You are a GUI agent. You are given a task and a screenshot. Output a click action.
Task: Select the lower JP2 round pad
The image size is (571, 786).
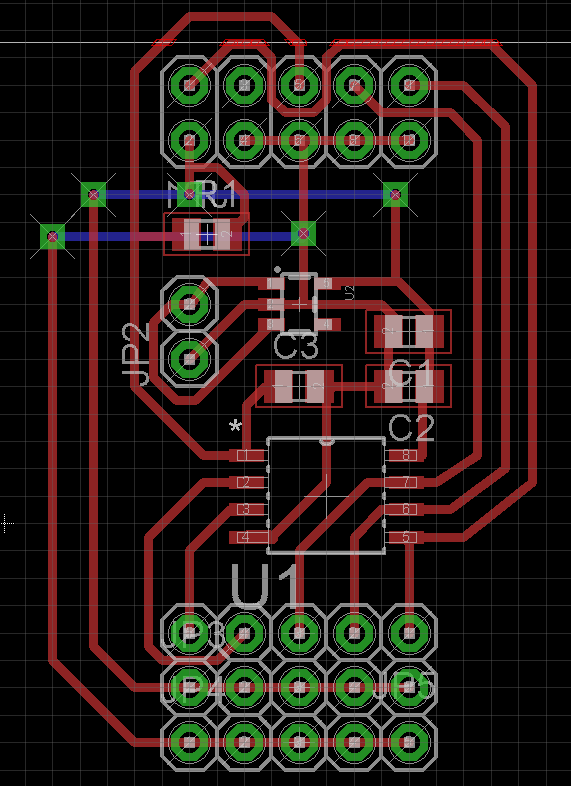pos(189,359)
